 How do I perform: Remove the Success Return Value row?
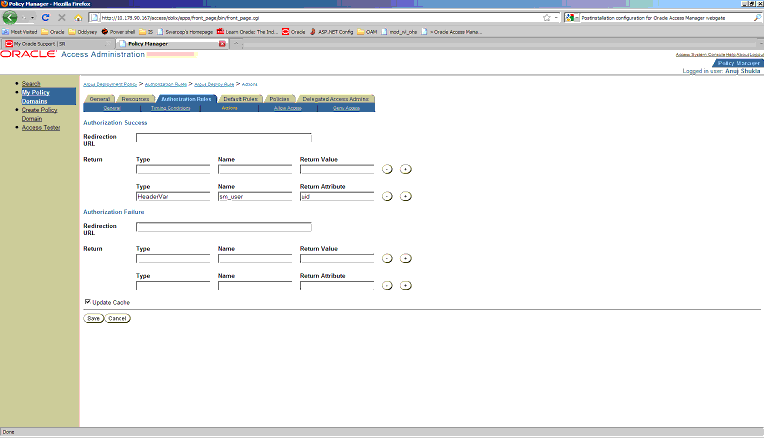[387, 169]
